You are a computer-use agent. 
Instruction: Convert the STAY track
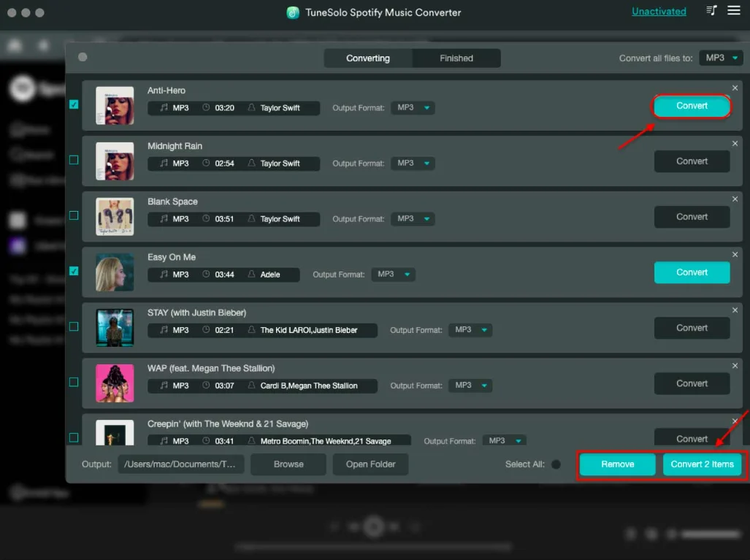(692, 328)
